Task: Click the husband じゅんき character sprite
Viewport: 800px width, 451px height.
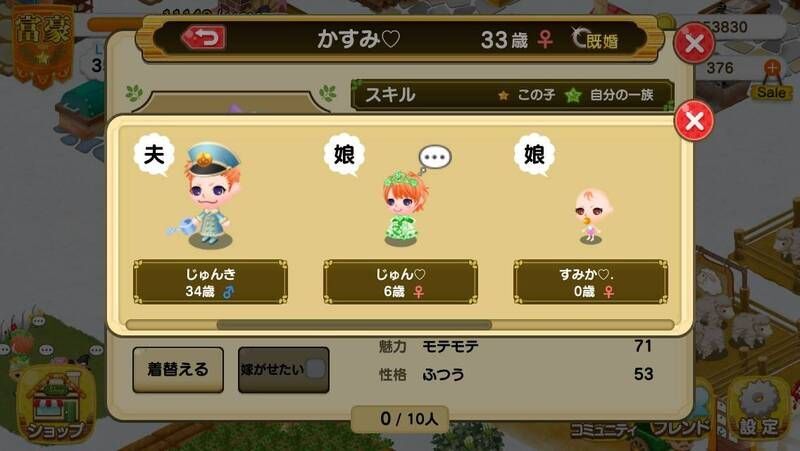Action: [x=209, y=195]
